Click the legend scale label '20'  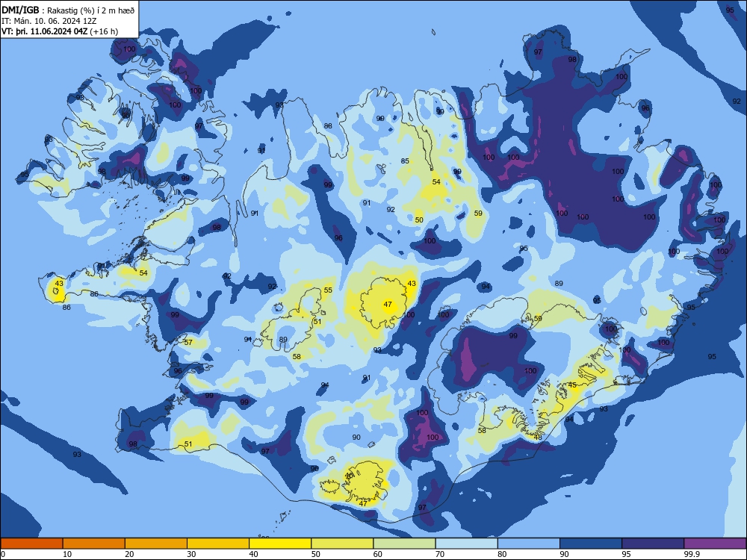pyautogui.click(x=129, y=554)
